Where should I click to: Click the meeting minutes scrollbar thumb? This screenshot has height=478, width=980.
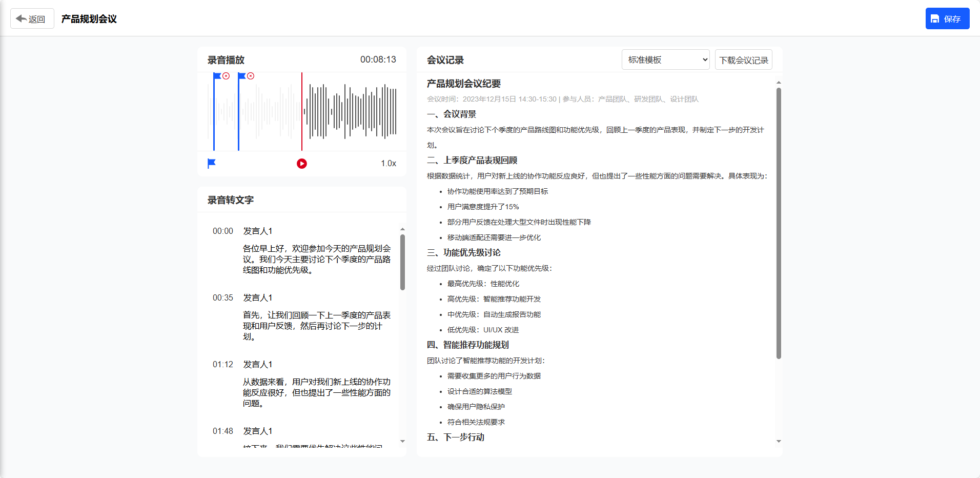pyautogui.click(x=779, y=223)
